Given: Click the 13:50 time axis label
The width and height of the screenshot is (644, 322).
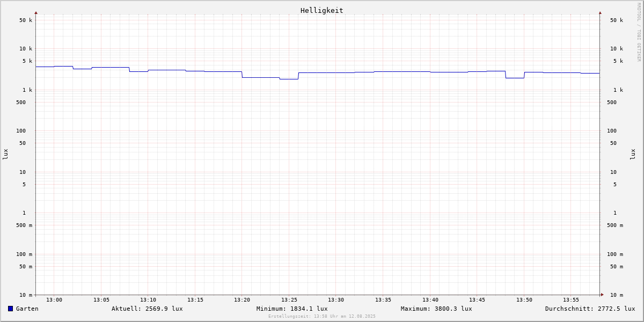Looking at the screenshot, I should pos(524,300).
